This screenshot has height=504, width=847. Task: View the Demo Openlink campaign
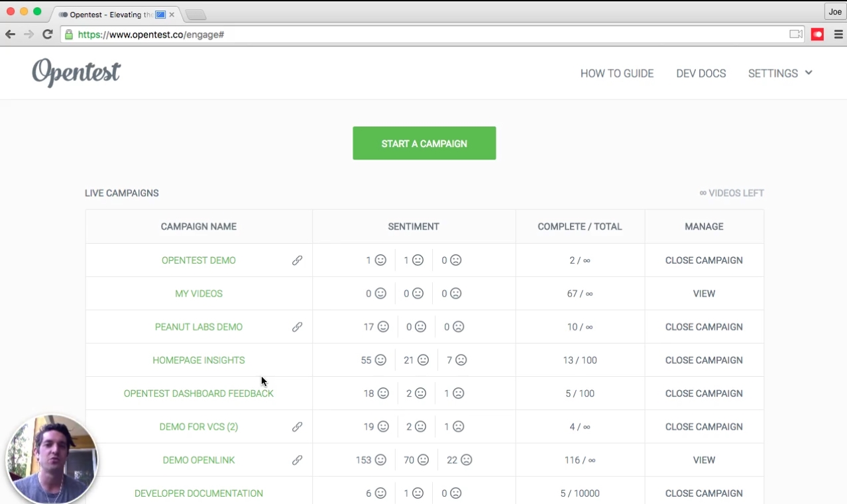click(x=704, y=460)
